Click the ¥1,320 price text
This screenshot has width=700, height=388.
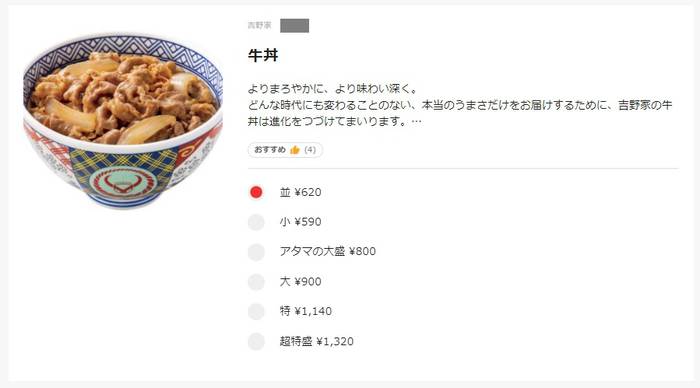[335, 342]
